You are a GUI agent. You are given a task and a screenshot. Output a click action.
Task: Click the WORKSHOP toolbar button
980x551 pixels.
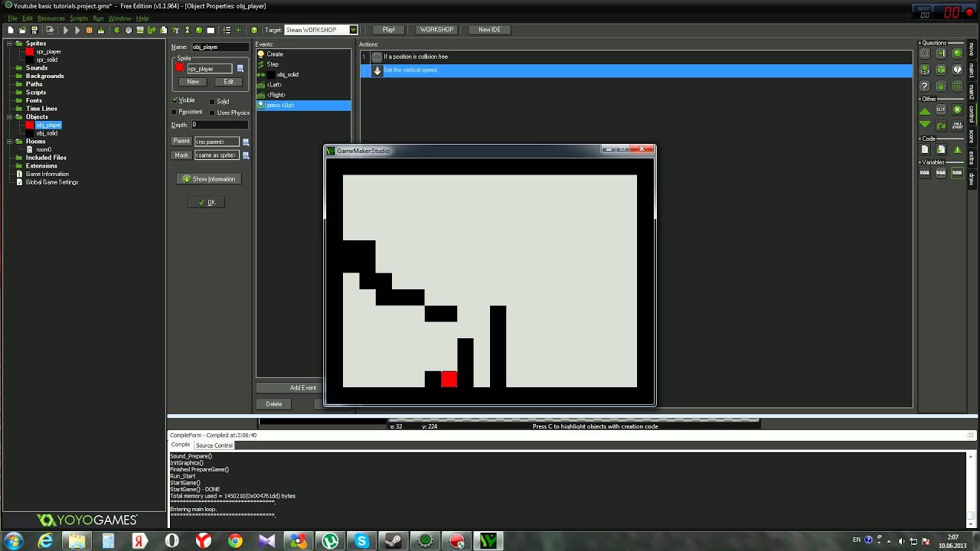[436, 30]
